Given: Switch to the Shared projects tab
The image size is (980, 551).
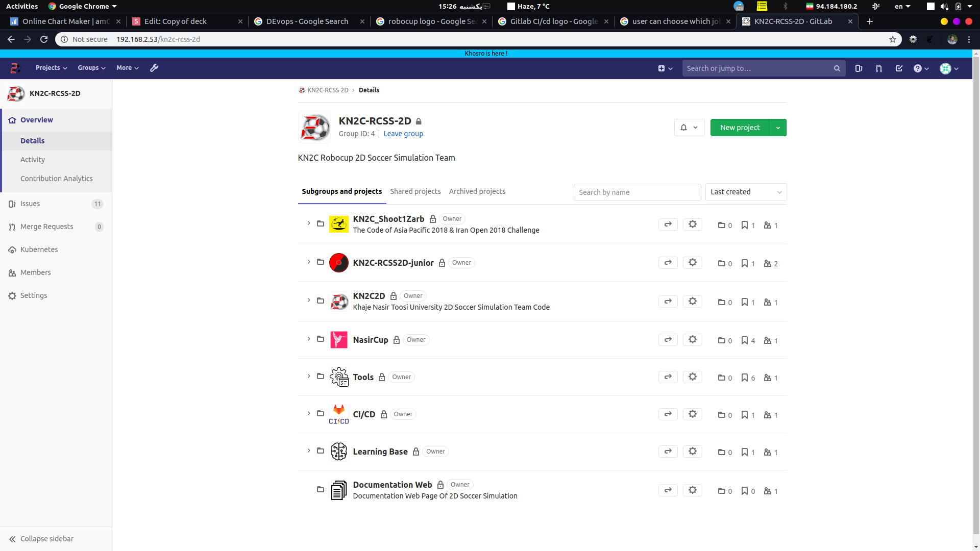Looking at the screenshot, I should pyautogui.click(x=415, y=191).
